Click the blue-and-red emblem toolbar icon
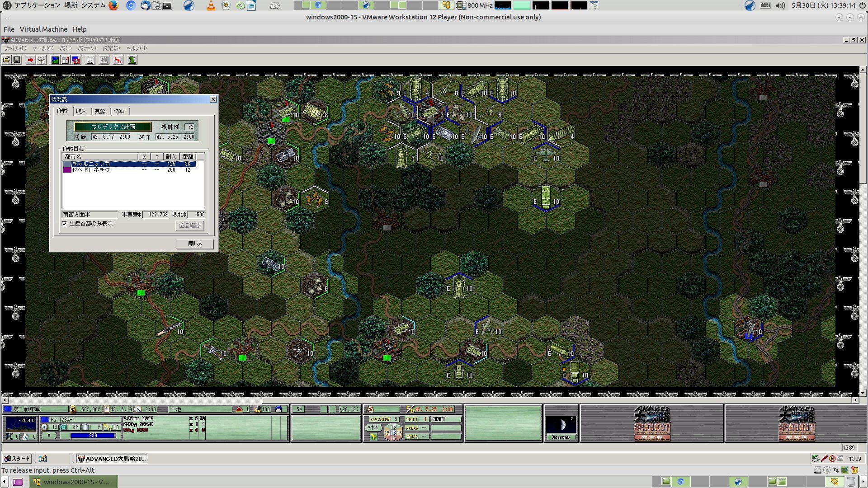This screenshot has width=868, height=488. [x=76, y=60]
